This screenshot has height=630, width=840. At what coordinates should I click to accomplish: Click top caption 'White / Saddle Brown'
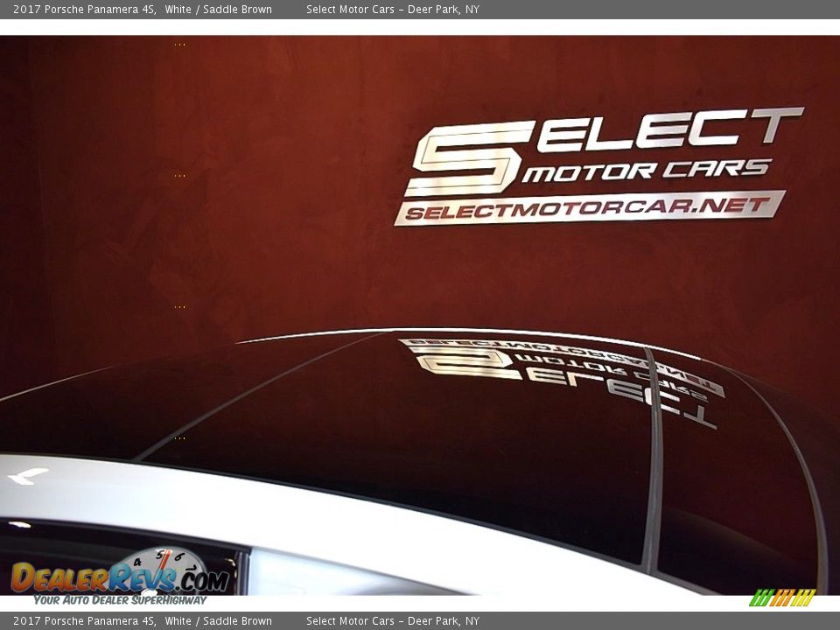tap(218, 10)
